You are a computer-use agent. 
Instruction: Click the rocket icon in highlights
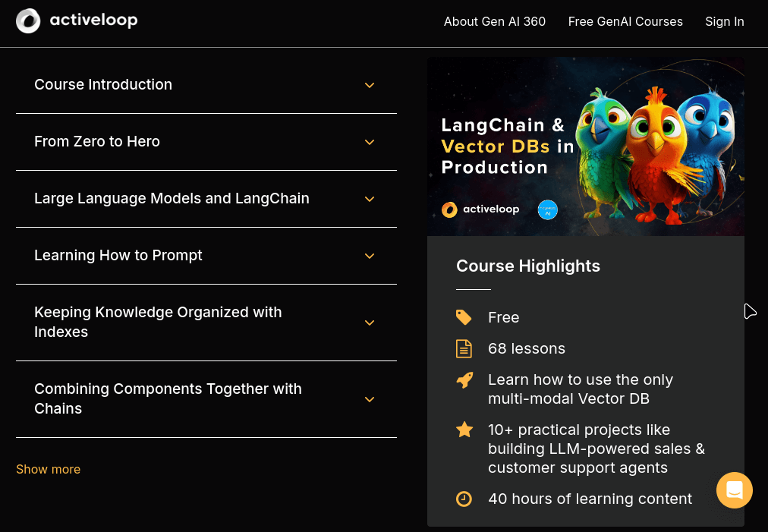tap(464, 380)
